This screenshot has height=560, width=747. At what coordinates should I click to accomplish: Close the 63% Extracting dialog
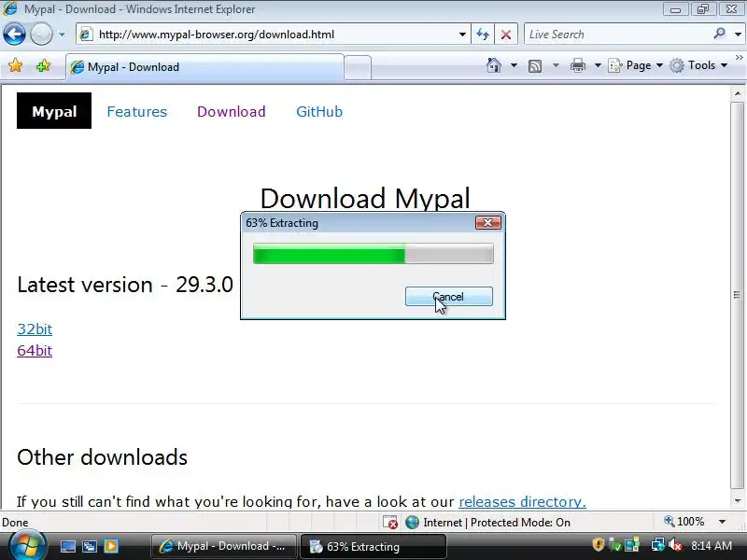487,222
